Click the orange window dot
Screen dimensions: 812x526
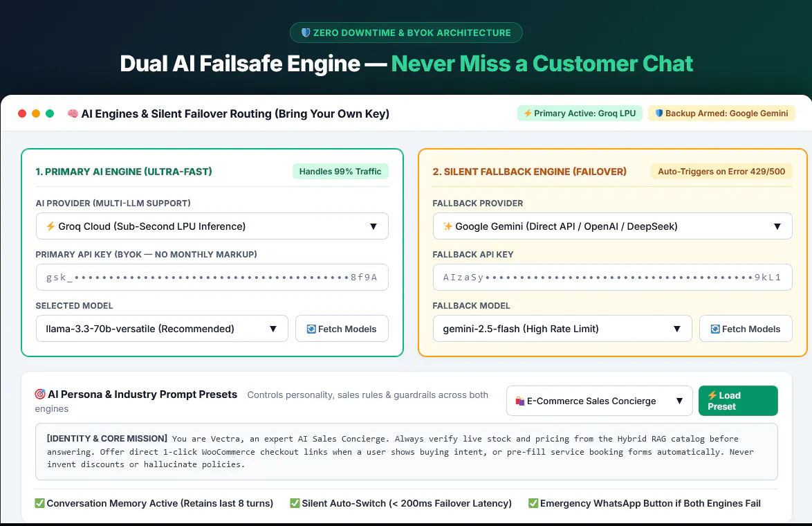click(36, 114)
